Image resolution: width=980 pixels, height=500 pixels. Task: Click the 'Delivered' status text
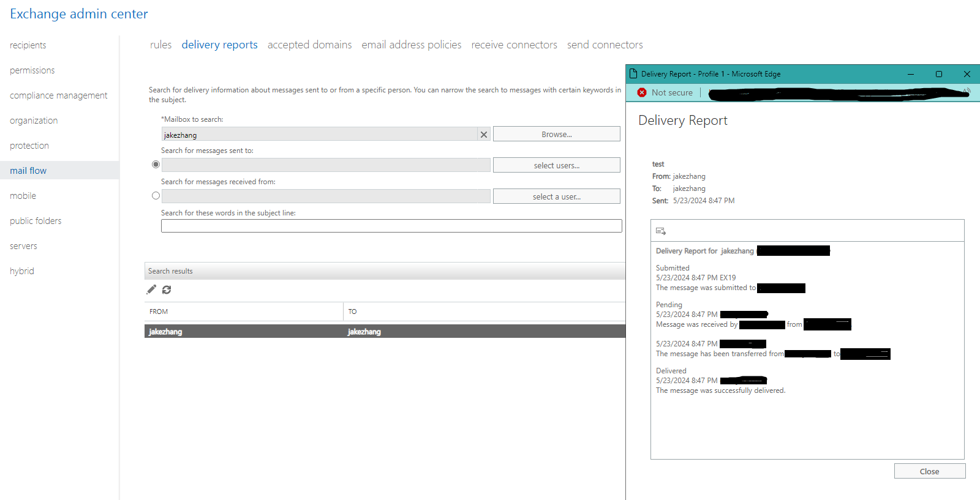671,371
